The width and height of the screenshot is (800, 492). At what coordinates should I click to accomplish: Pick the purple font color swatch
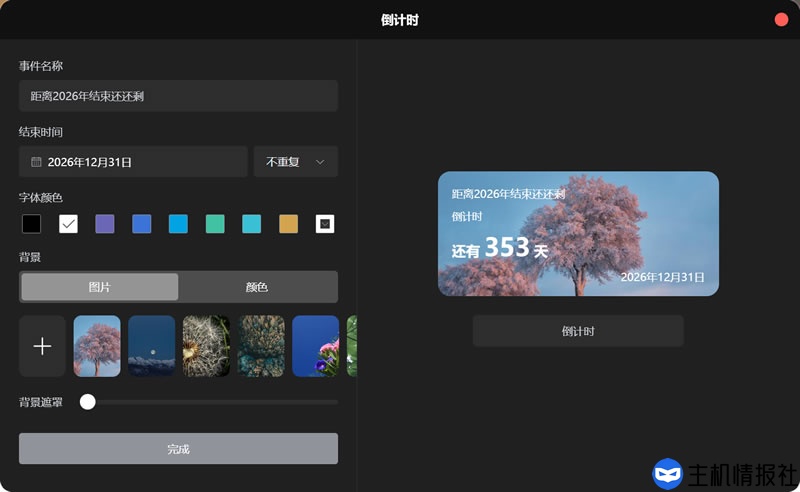point(105,224)
